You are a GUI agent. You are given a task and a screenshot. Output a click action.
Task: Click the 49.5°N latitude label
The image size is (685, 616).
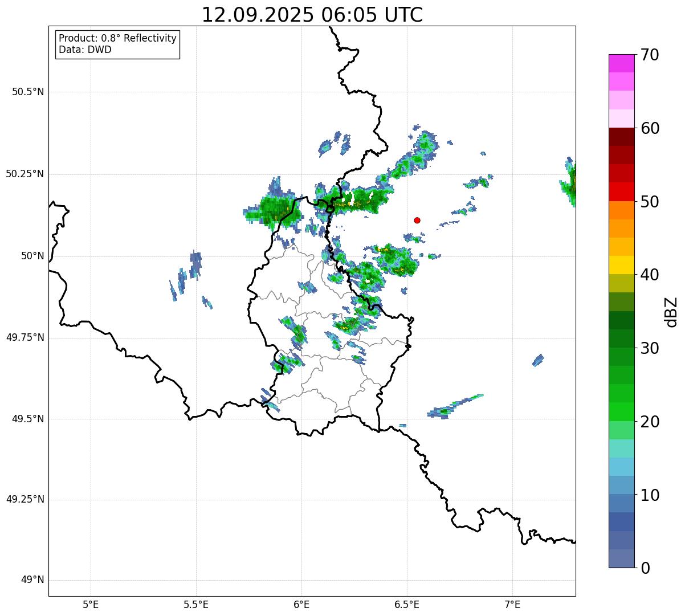(28, 419)
